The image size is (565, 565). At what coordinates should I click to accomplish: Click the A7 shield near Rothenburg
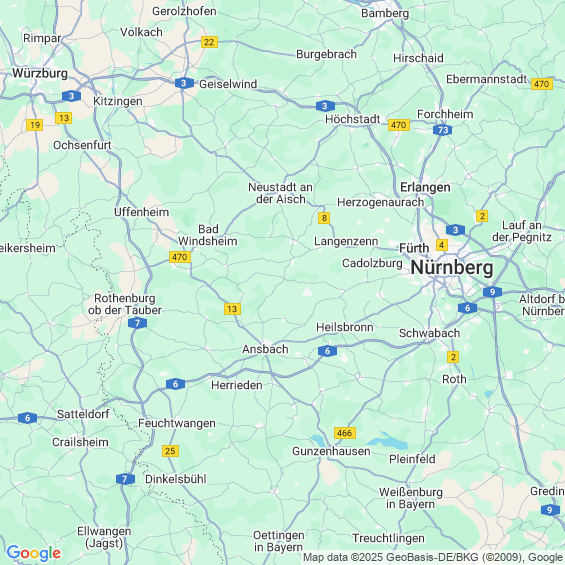coord(137,323)
